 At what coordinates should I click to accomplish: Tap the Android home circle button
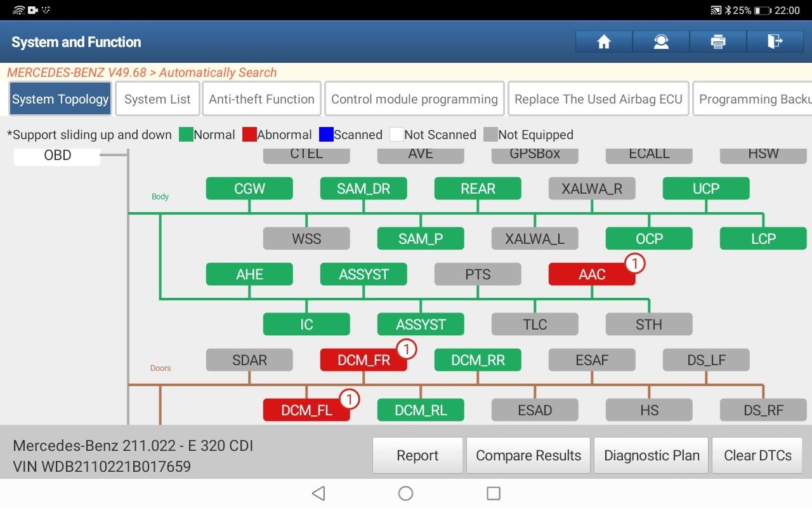(x=406, y=493)
